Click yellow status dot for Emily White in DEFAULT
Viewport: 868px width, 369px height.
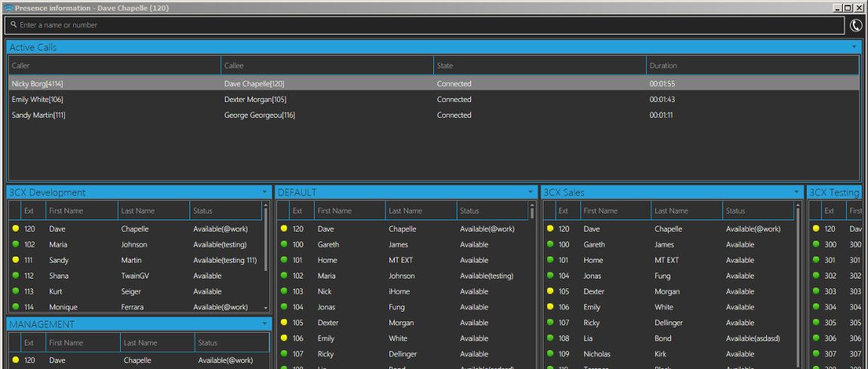284,337
